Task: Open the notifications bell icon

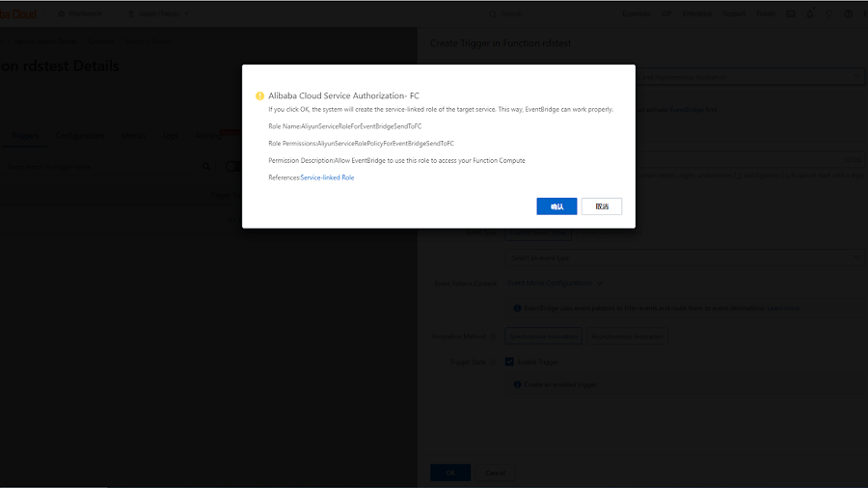Action: click(x=810, y=14)
